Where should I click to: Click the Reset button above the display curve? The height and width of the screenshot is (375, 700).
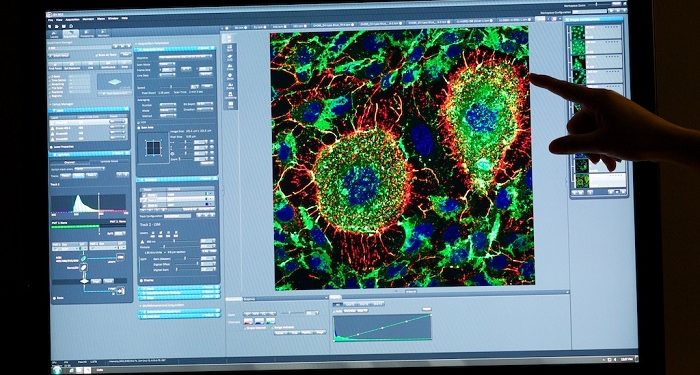tap(427, 309)
